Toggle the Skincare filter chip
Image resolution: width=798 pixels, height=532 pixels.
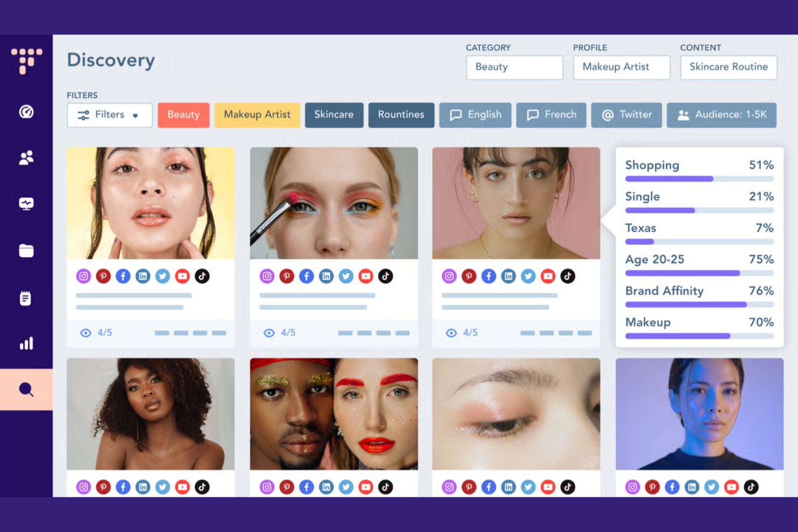tap(334, 115)
